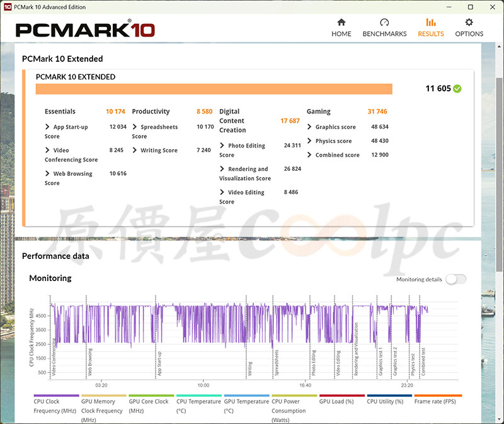Click the Benchmarks gauge icon
Viewport: 504px width, 424px height.
(x=384, y=22)
